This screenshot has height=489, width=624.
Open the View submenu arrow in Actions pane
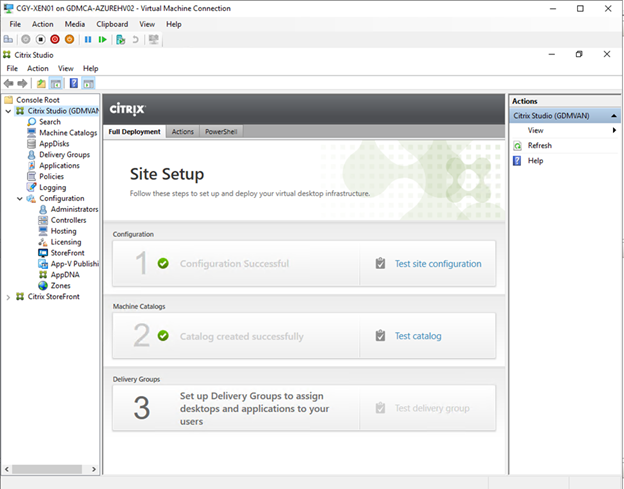click(614, 130)
